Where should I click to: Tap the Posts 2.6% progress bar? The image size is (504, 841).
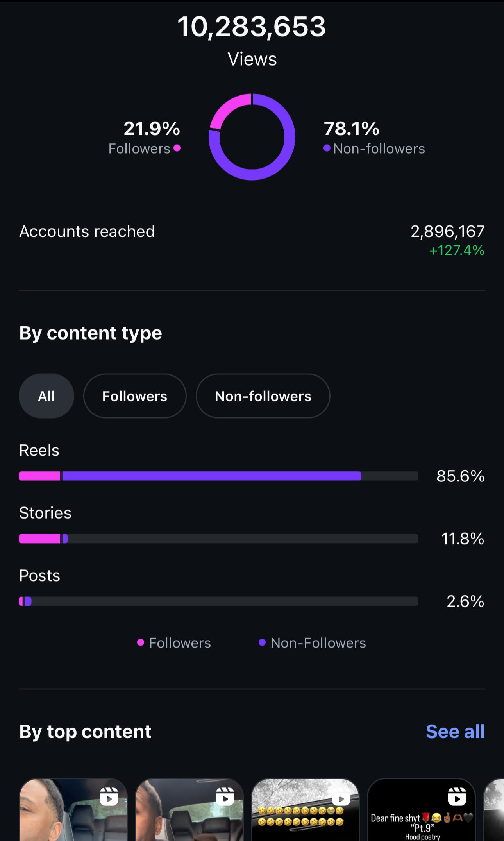(218, 601)
